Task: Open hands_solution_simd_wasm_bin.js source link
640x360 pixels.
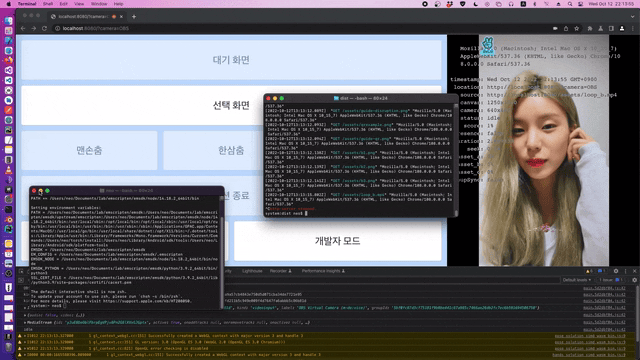Action: click(x=589, y=355)
